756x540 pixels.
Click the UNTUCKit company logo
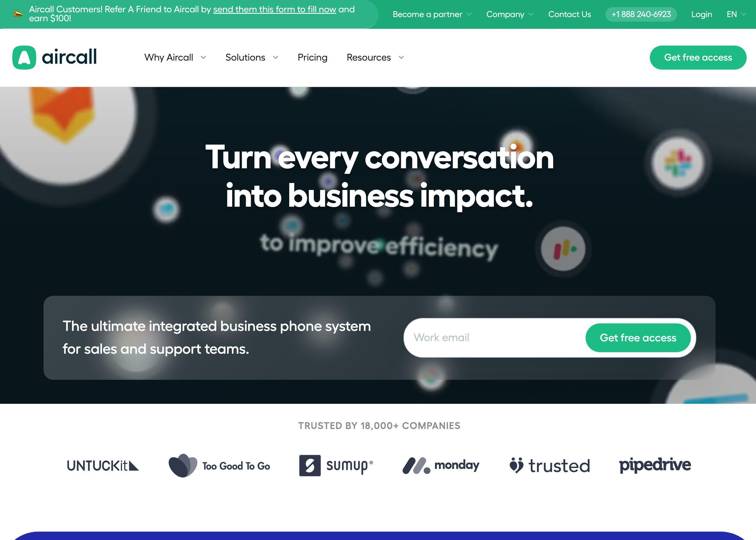coord(103,465)
